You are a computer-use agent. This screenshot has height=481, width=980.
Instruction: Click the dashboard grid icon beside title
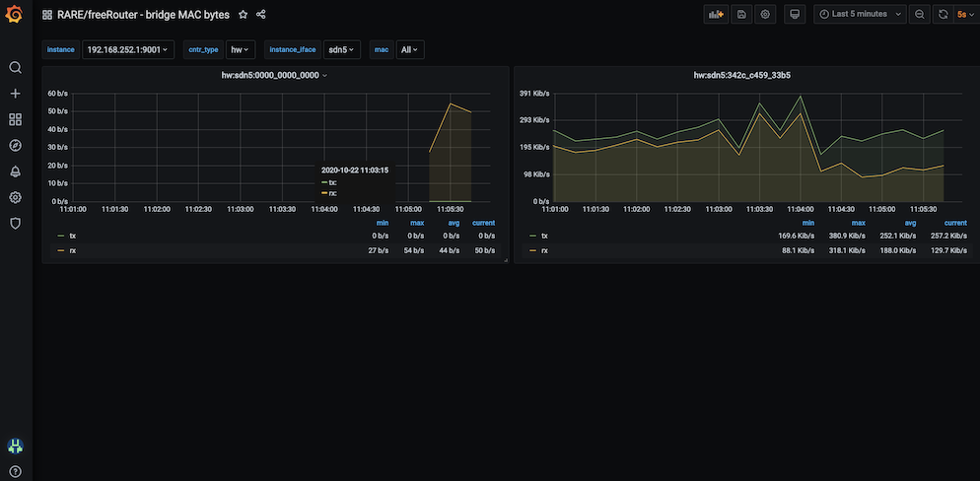[x=47, y=15]
